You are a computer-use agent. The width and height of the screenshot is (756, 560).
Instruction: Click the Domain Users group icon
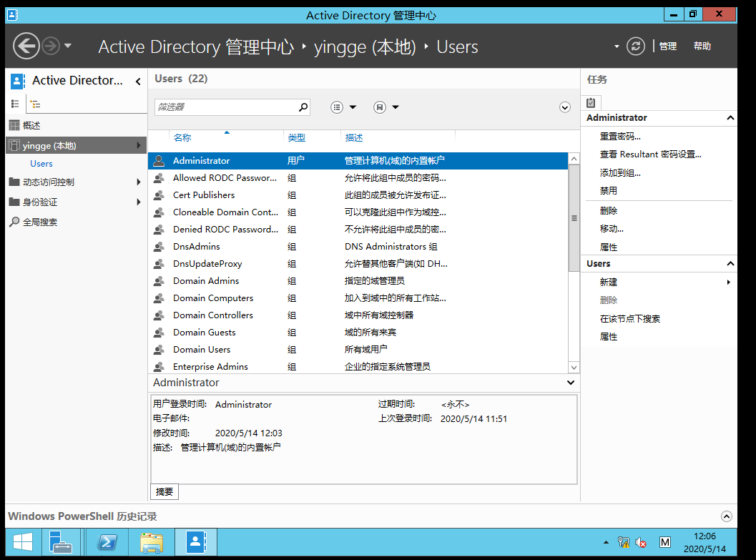point(159,350)
